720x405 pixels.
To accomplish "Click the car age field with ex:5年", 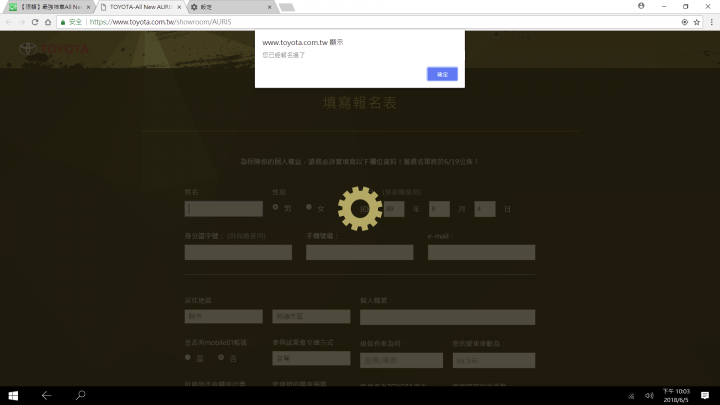I will tap(494, 360).
